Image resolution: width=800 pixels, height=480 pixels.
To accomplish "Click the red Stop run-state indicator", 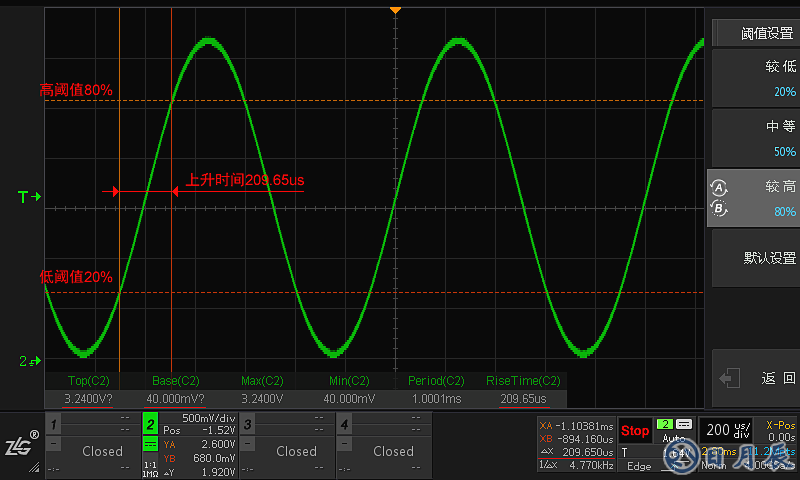I will (x=635, y=431).
